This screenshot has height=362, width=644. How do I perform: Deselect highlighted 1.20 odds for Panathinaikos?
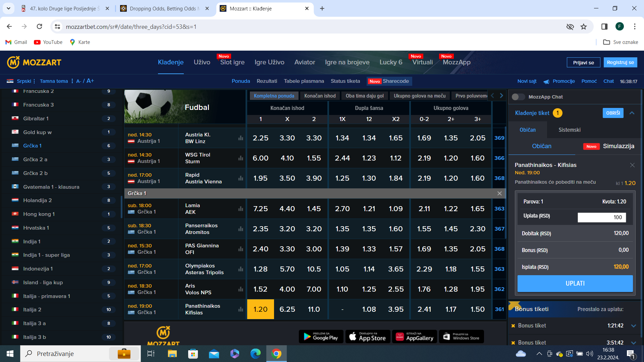[x=260, y=309]
